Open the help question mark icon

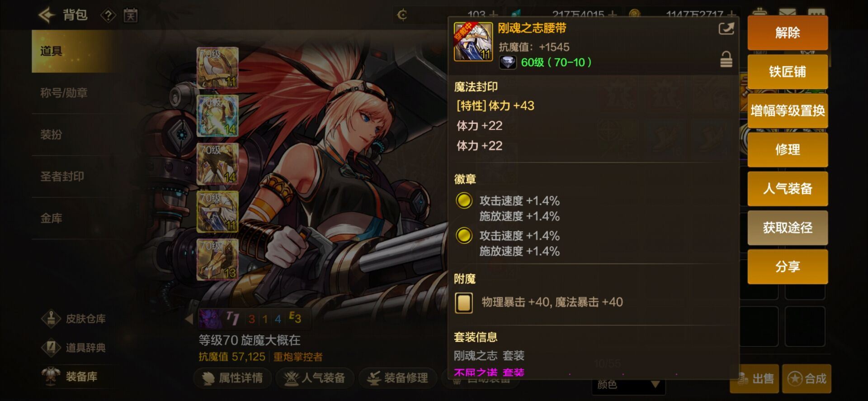108,16
